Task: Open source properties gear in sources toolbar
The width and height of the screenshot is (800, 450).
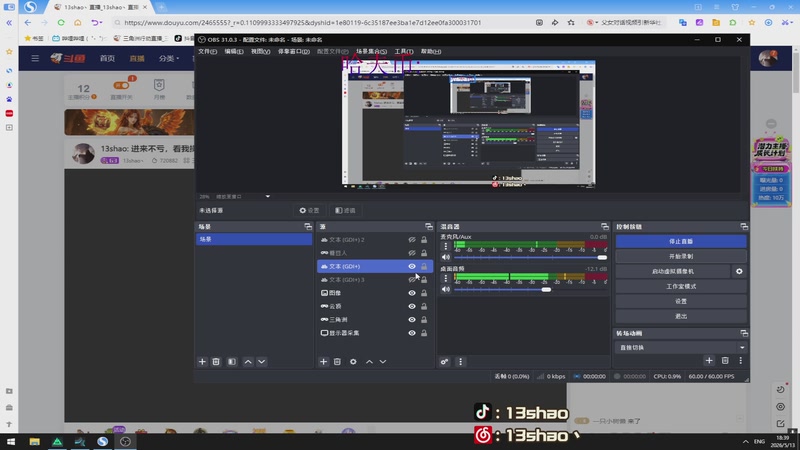Action: tap(353, 362)
